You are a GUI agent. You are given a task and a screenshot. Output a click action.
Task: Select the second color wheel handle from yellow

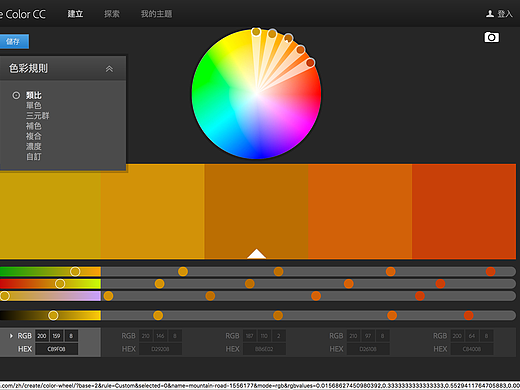272,34
